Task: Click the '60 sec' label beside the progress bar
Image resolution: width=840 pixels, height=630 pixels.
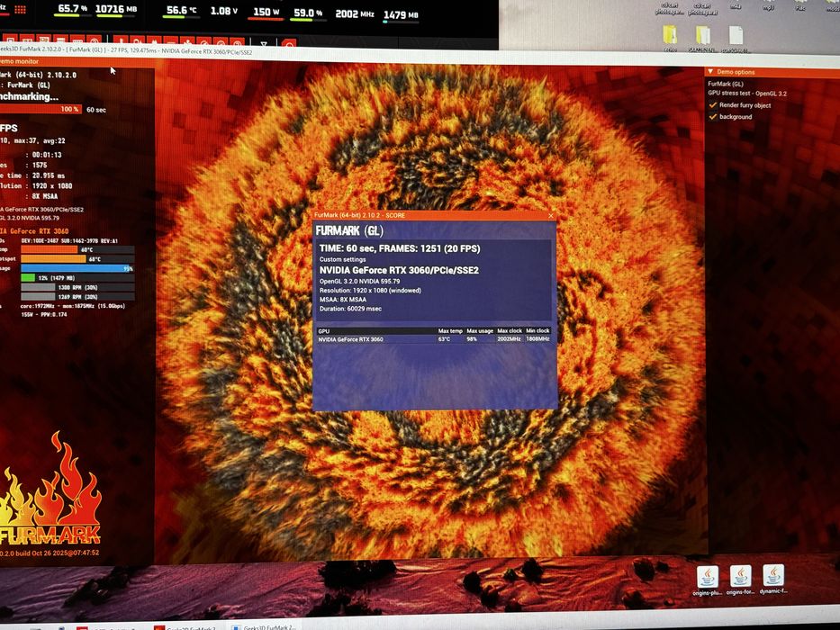Action: pos(96,110)
